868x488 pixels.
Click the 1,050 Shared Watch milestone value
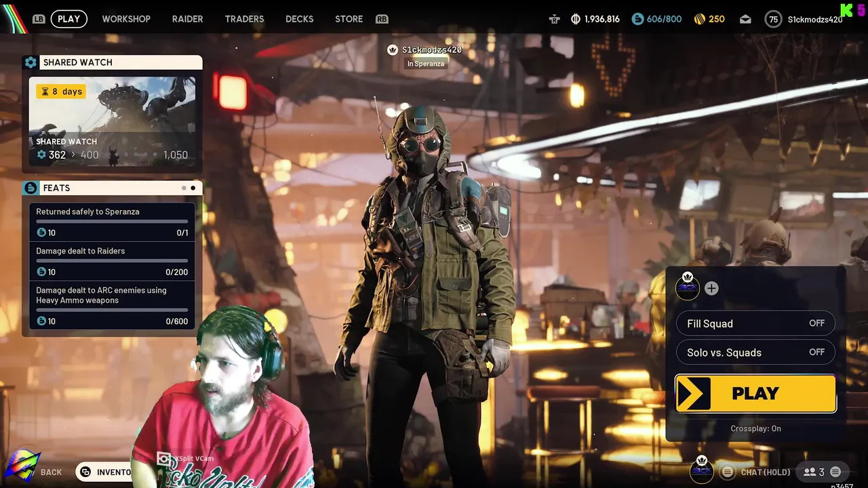pyautogui.click(x=176, y=155)
